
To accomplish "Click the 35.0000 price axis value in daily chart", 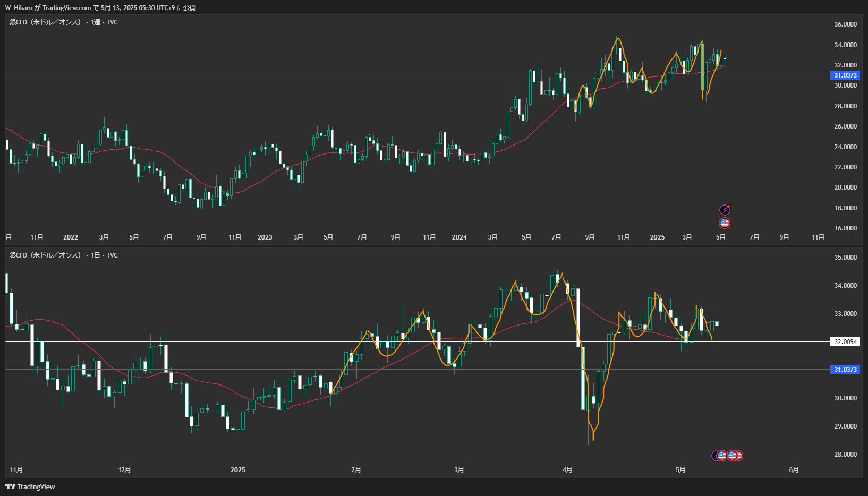I will coord(845,258).
